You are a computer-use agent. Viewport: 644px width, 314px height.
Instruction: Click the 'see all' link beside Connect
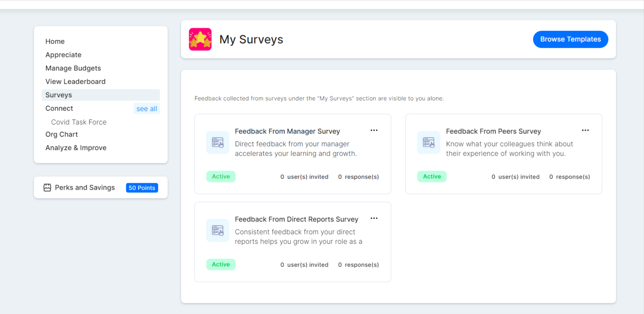click(147, 109)
